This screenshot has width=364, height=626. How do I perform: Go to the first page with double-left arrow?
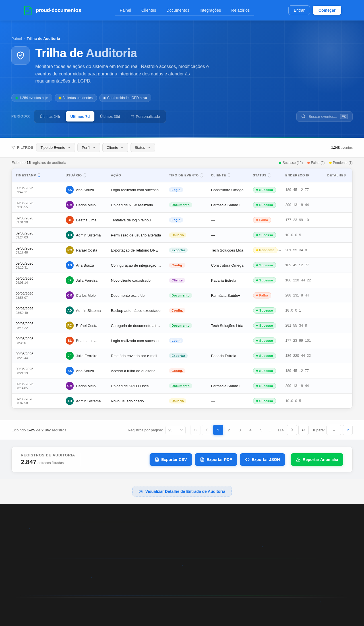point(195,430)
